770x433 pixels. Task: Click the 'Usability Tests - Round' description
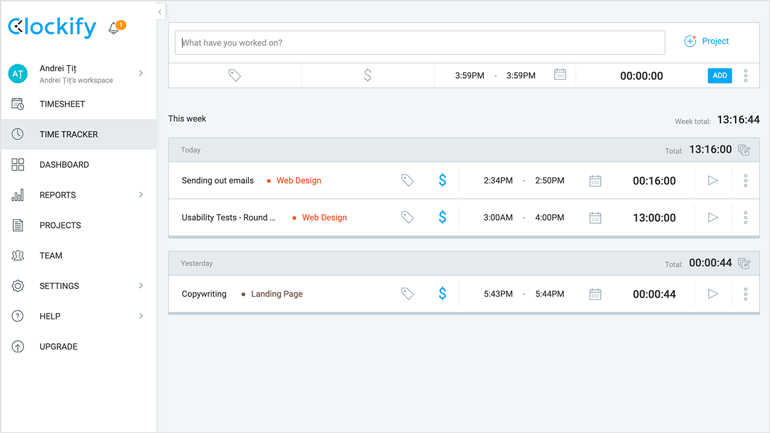tap(228, 217)
